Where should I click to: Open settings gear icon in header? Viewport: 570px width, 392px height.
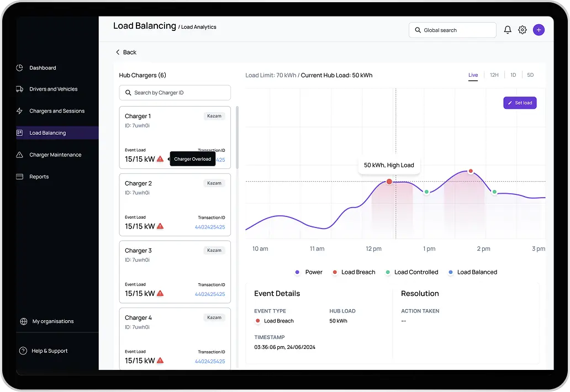(x=522, y=30)
